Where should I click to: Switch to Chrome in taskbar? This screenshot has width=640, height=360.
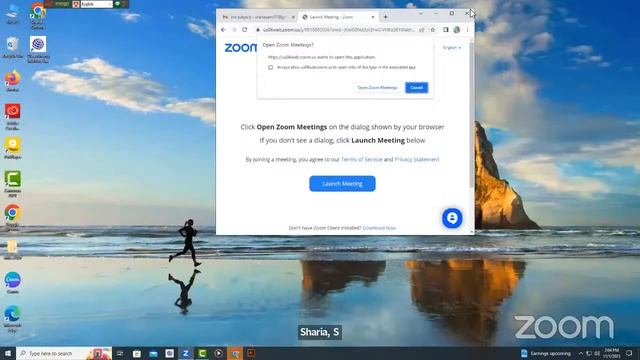pos(235,353)
